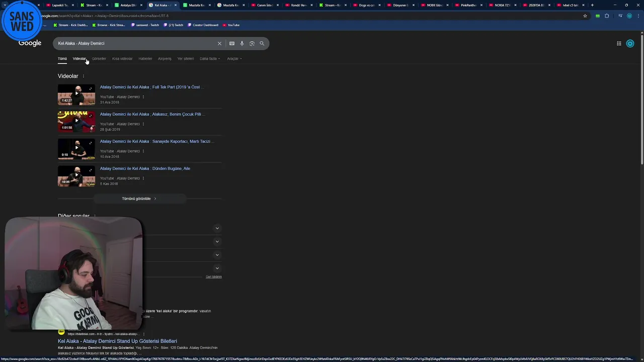Open a new browser tab

[592, 5]
